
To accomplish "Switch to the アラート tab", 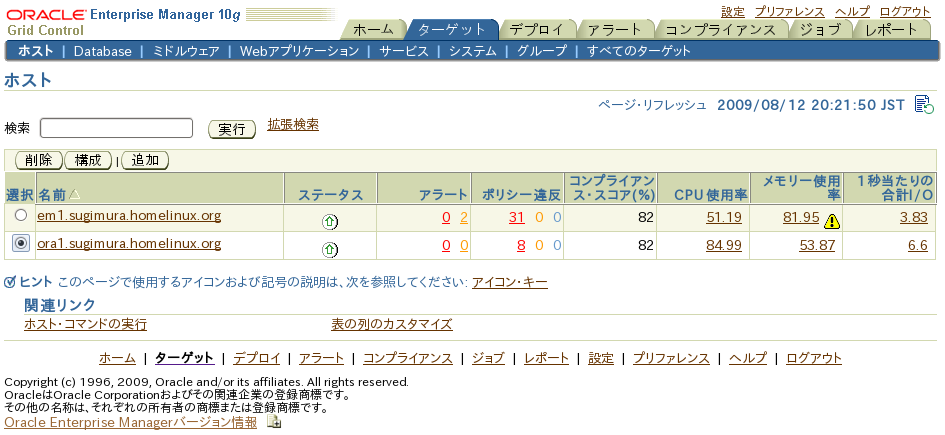I will point(615,30).
